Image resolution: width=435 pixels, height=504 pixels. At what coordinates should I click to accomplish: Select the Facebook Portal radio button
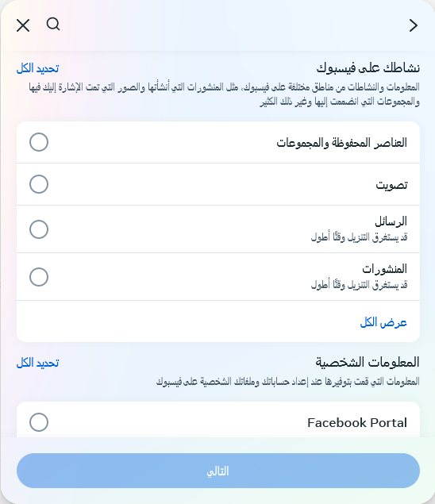click(x=39, y=422)
